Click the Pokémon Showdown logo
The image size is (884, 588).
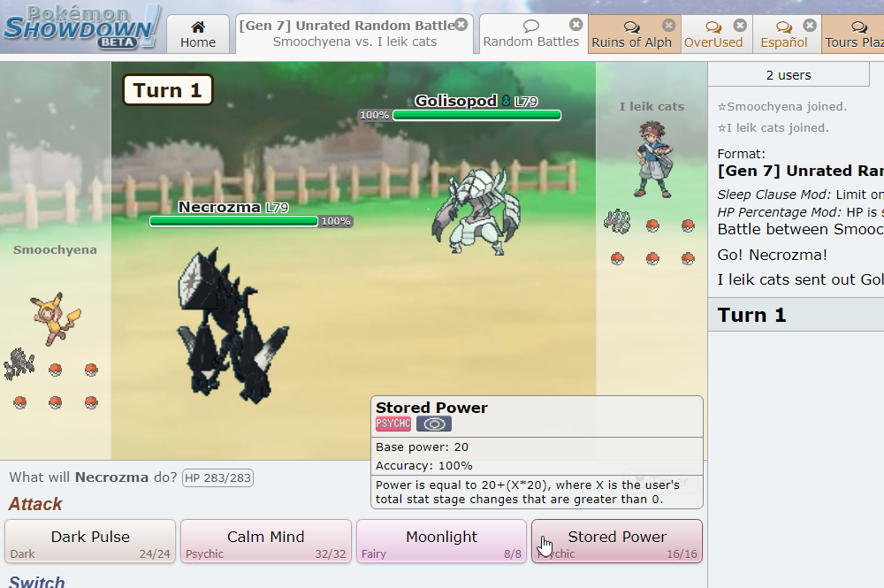(82, 27)
